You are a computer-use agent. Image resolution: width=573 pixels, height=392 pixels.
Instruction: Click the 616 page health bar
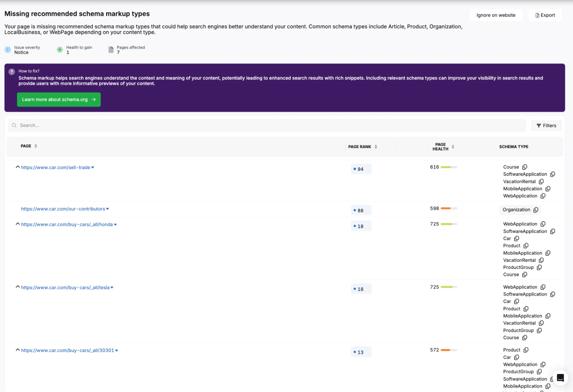click(x=449, y=167)
